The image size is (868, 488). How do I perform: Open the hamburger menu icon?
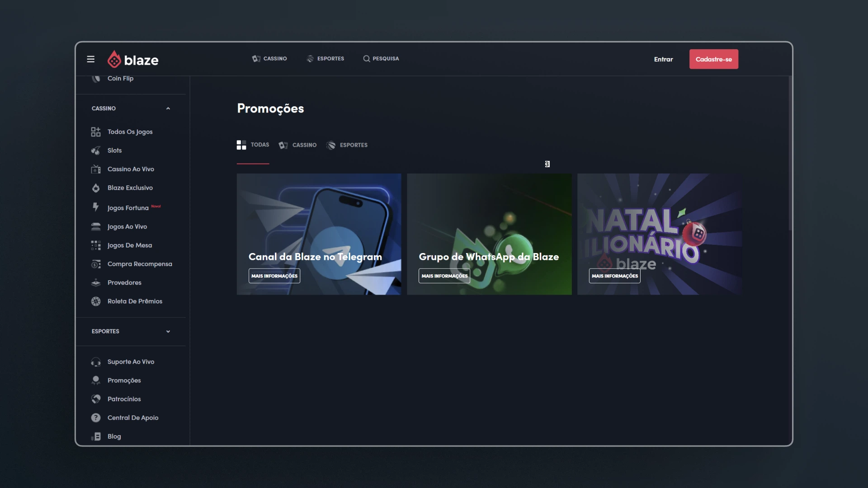click(91, 59)
